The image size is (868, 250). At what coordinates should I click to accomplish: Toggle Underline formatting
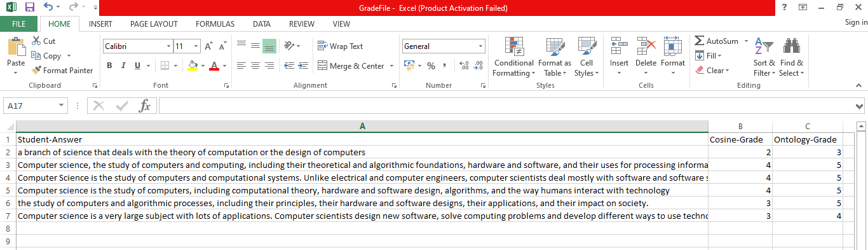pyautogui.click(x=137, y=66)
